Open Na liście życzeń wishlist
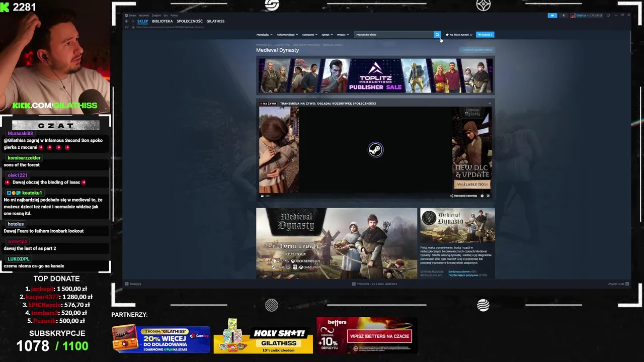Screen dimensions: 644x362 click(459, 35)
